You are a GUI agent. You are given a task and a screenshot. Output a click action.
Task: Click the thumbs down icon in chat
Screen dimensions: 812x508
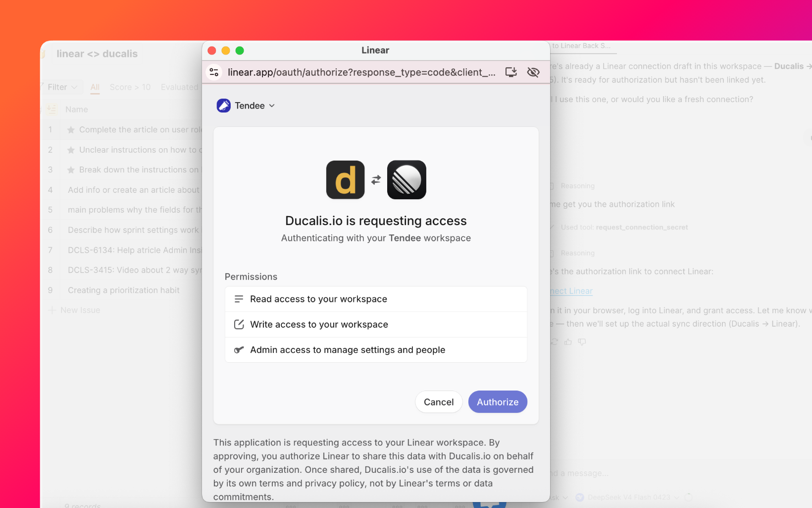click(x=582, y=342)
